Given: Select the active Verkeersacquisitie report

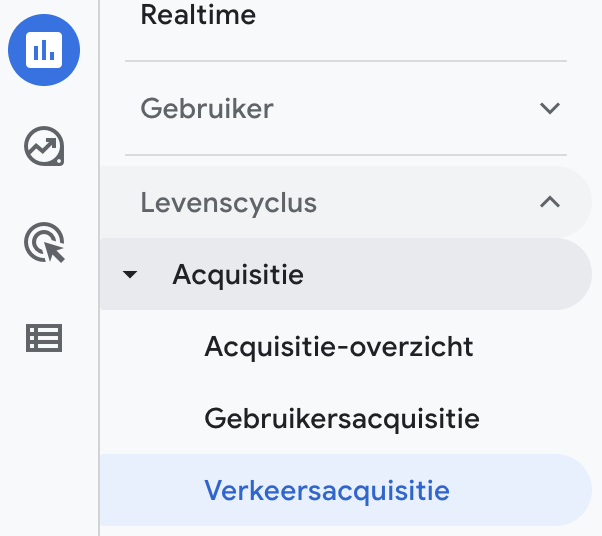Looking at the screenshot, I should (326, 491).
